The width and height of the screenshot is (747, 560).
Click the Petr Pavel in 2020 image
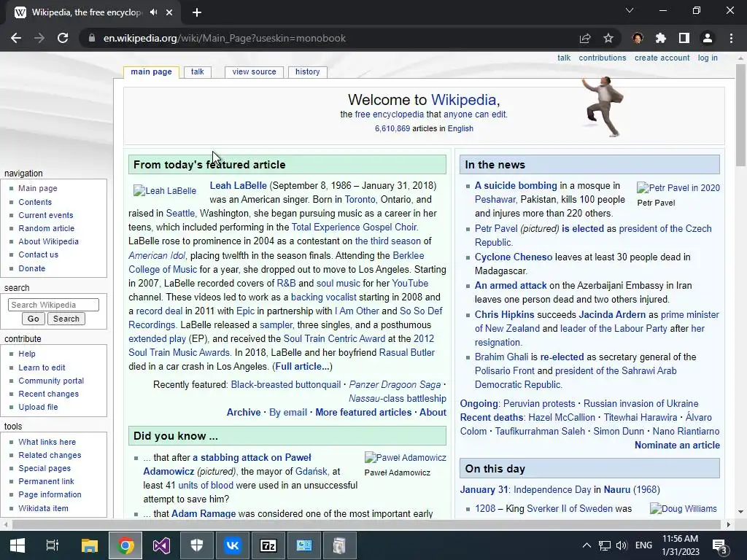[x=678, y=188]
